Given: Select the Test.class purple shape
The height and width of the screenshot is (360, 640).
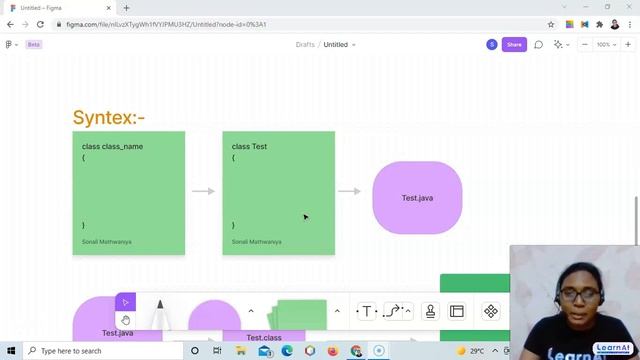Looking at the screenshot, I should [x=264, y=336].
